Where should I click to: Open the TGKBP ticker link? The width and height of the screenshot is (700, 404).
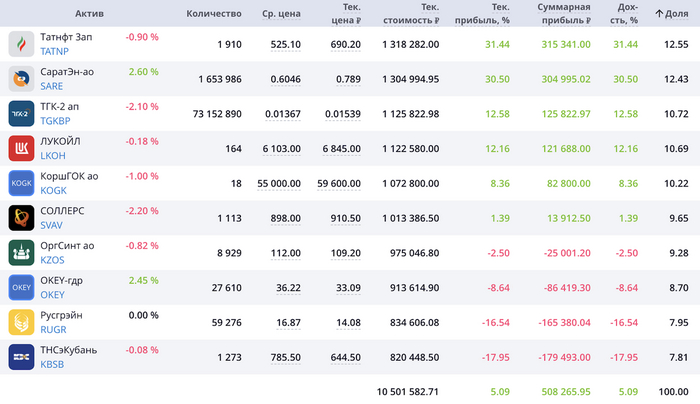coord(57,121)
